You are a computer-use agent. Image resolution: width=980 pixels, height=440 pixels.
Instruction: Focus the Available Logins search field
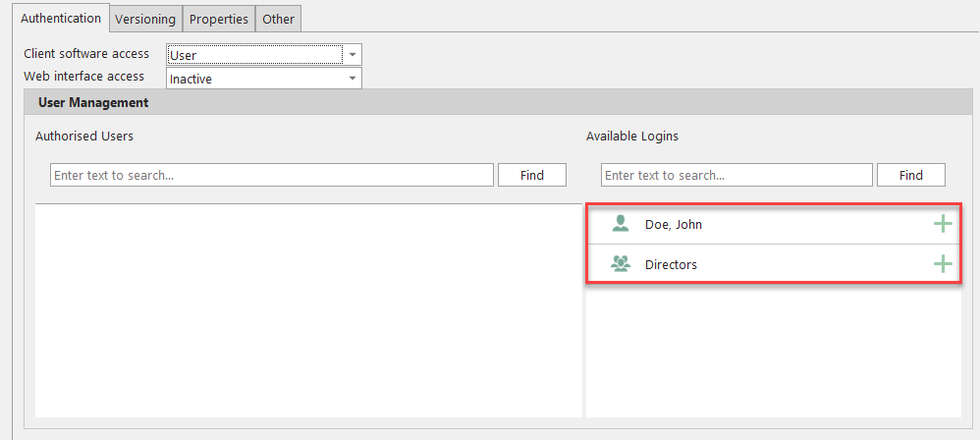click(x=735, y=175)
